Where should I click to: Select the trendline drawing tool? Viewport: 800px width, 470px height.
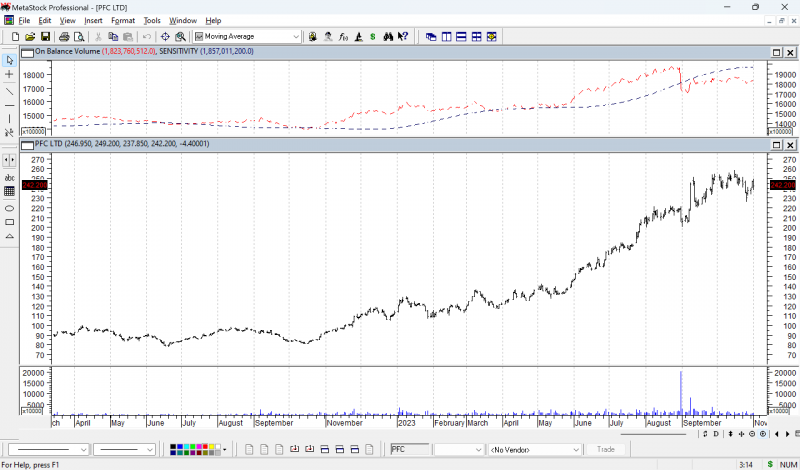(9, 90)
